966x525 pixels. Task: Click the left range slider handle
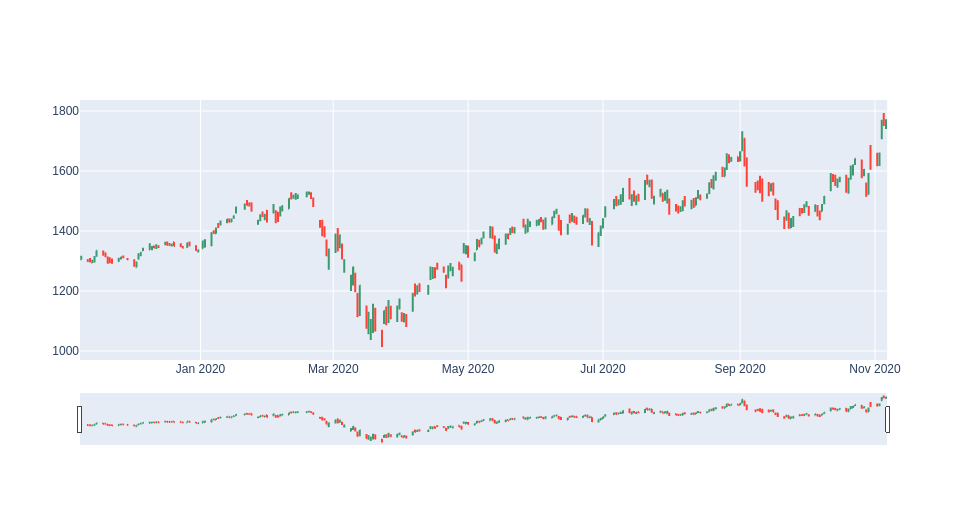tap(80, 419)
